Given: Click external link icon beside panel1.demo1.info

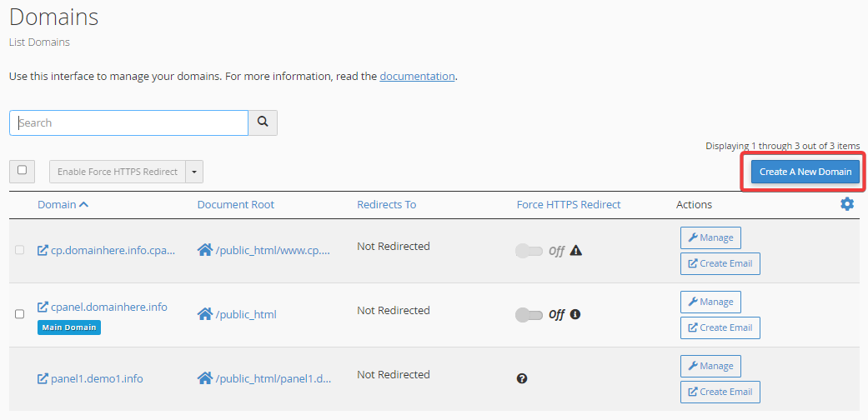Looking at the screenshot, I should pyautogui.click(x=43, y=379).
